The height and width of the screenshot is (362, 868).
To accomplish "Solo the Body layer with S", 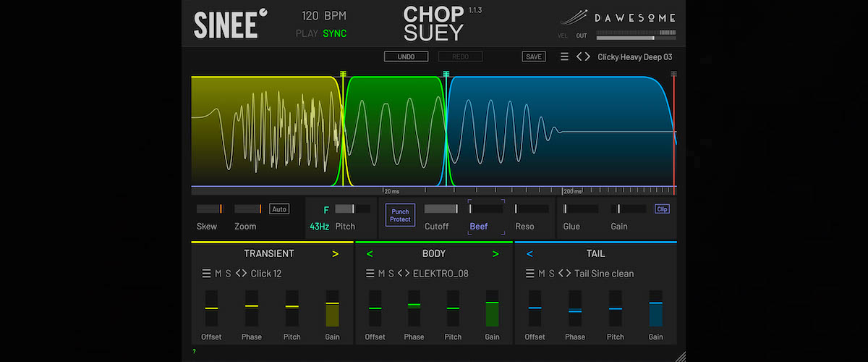I will (391, 274).
